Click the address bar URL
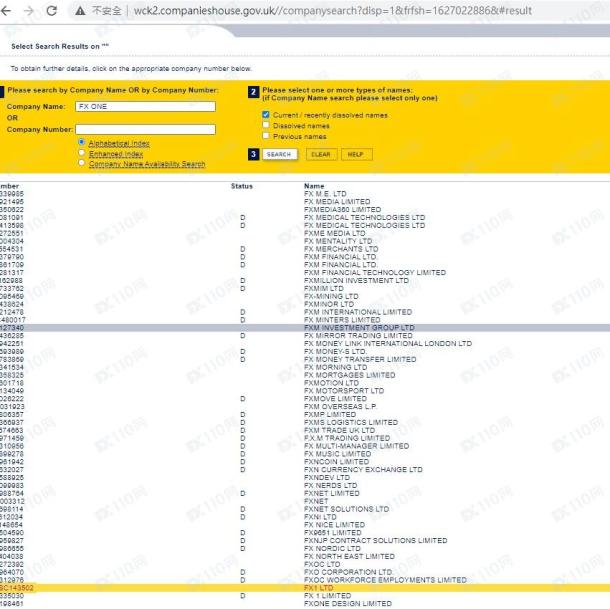The height and width of the screenshot is (609, 610). click(333, 11)
